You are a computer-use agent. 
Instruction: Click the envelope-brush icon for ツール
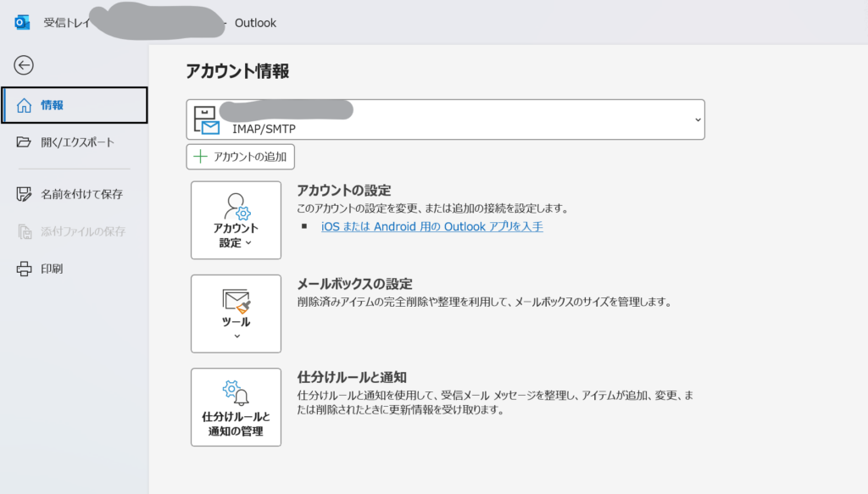236,301
